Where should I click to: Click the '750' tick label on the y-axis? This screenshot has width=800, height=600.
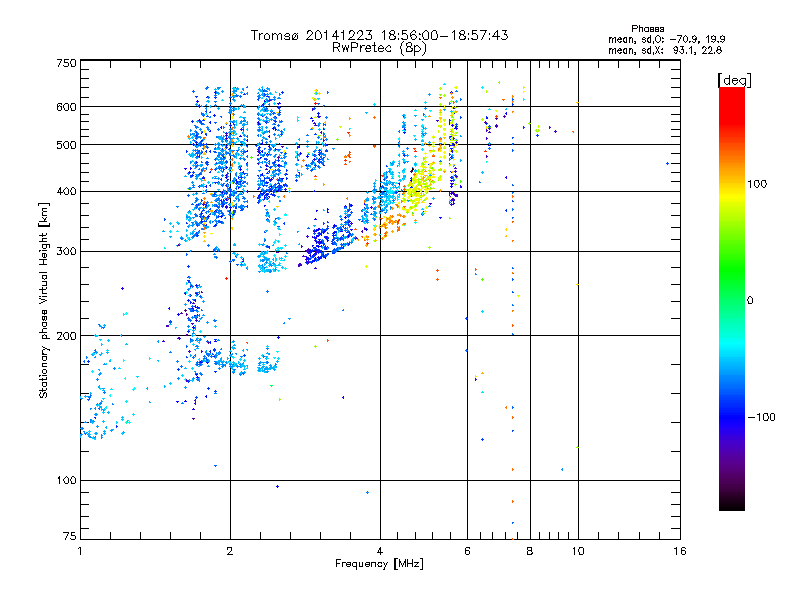pos(66,63)
